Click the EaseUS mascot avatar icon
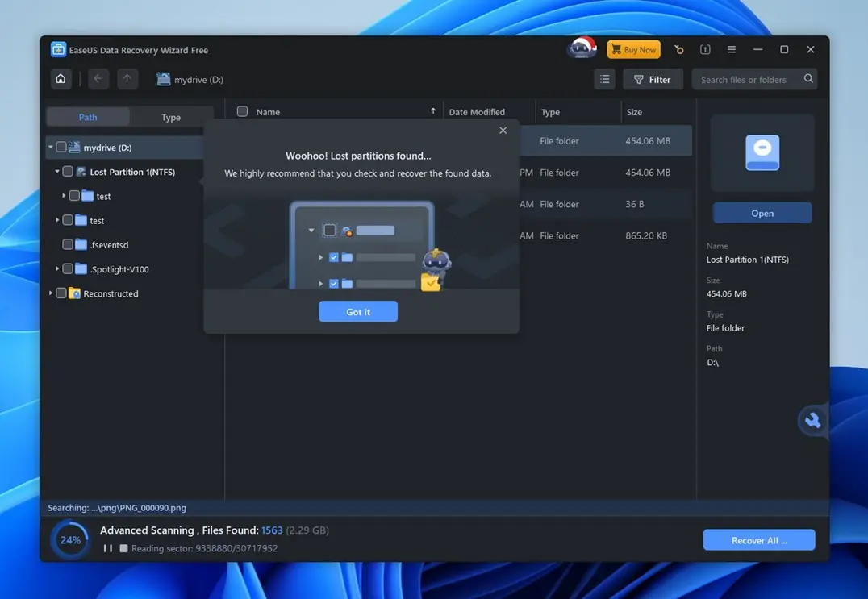The image size is (868, 599). click(582, 48)
